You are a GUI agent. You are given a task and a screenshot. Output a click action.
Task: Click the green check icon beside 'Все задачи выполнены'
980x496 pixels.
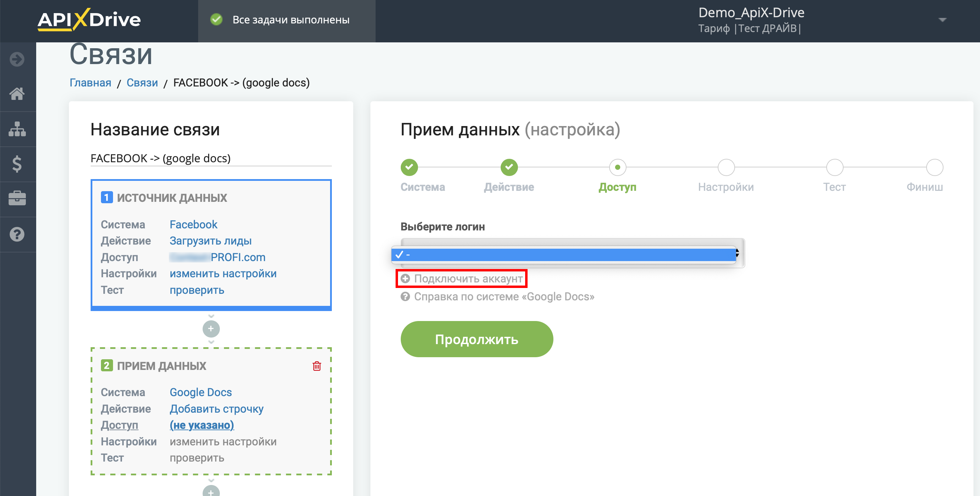[216, 19]
